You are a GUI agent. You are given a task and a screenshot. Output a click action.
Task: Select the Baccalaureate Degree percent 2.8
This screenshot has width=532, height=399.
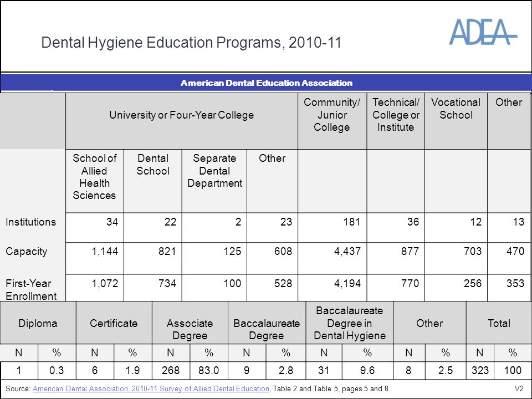286,370
